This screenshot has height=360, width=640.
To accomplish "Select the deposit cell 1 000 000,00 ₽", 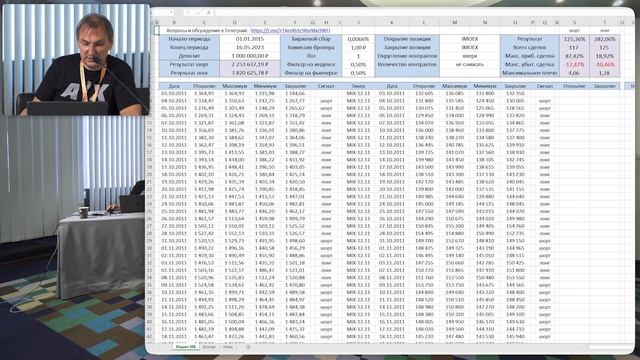I will point(250,56).
